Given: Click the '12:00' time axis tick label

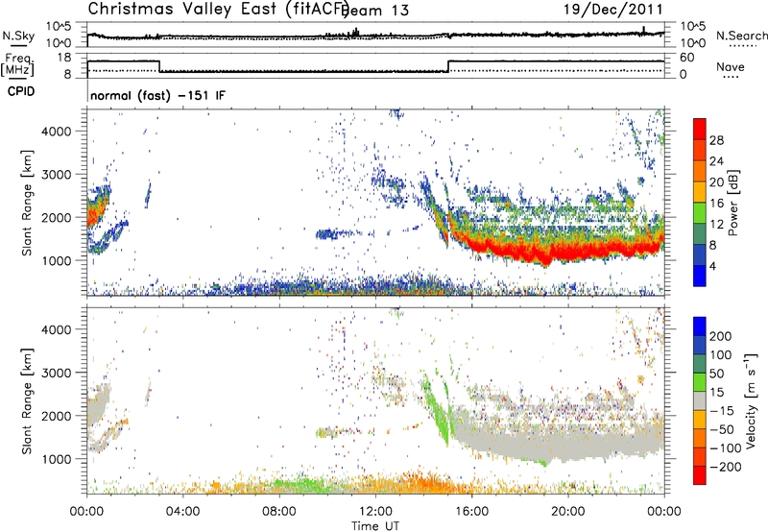Looking at the screenshot, I should [375, 512].
